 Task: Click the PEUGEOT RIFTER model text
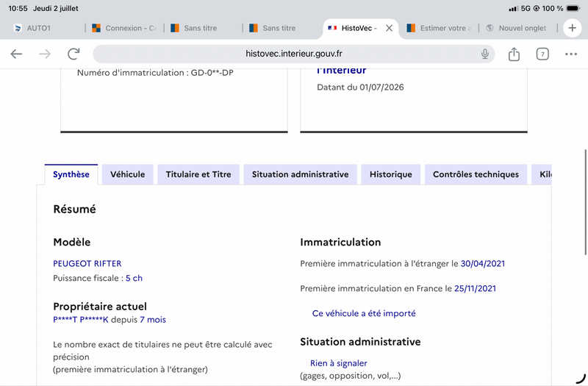pos(87,264)
